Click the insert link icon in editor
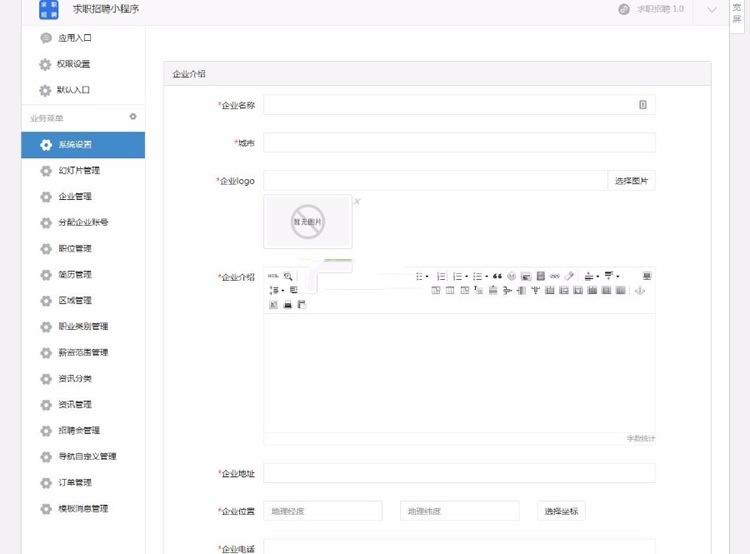This screenshot has width=750, height=554. point(555,276)
